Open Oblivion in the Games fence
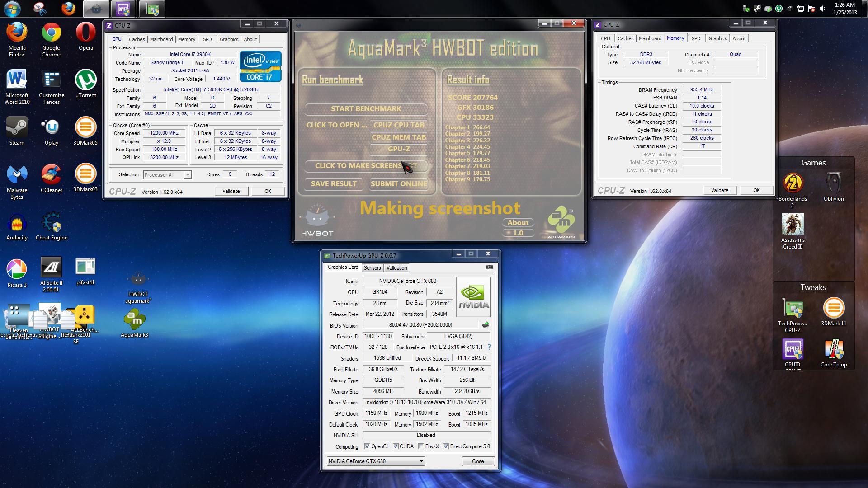Image resolution: width=868 pixels, height=488 pixels. (x=834, y=187)
